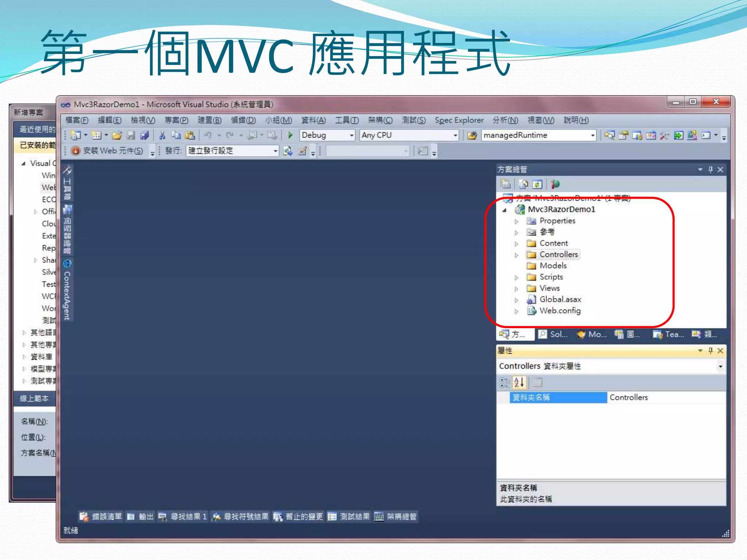
Task: Toggle Alphabetical sort in Properties panel
Action: point(519,382)
